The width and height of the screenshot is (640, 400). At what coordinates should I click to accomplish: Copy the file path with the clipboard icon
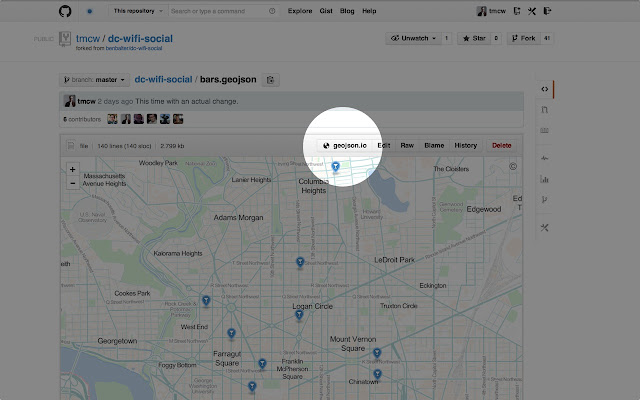point(270,80)
